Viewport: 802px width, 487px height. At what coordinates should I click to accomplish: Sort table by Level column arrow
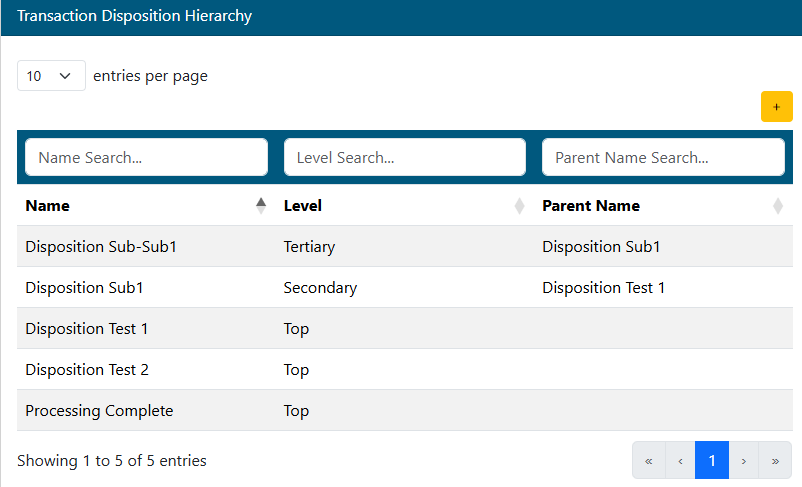coord(519,206)
